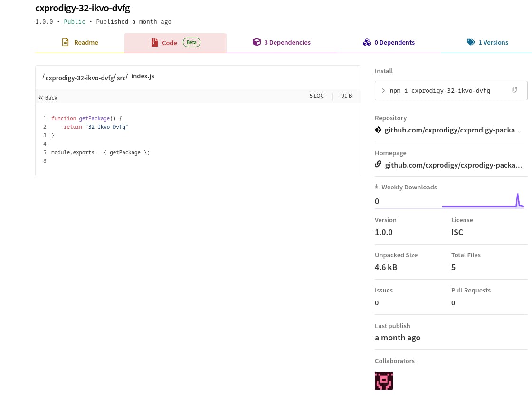Click the Readme file icon

66,42
